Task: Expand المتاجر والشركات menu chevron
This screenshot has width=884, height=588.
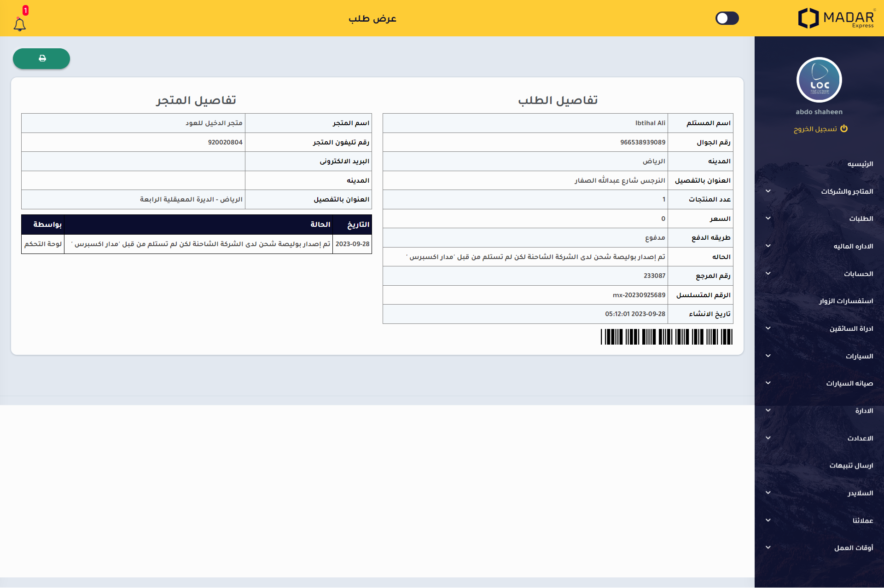Action: pos(768,191)
